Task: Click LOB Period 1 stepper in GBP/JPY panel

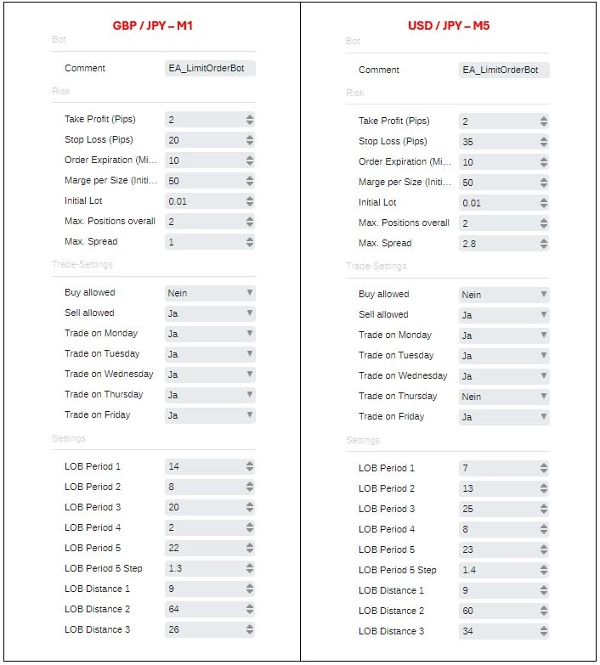Action: (x=249, y=467)
